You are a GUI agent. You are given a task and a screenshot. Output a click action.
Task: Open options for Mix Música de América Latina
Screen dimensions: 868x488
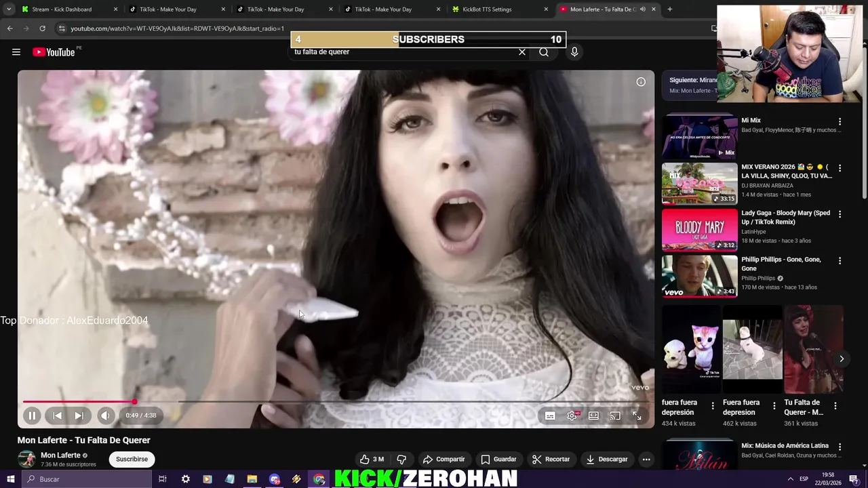click(x=840, y=447)
